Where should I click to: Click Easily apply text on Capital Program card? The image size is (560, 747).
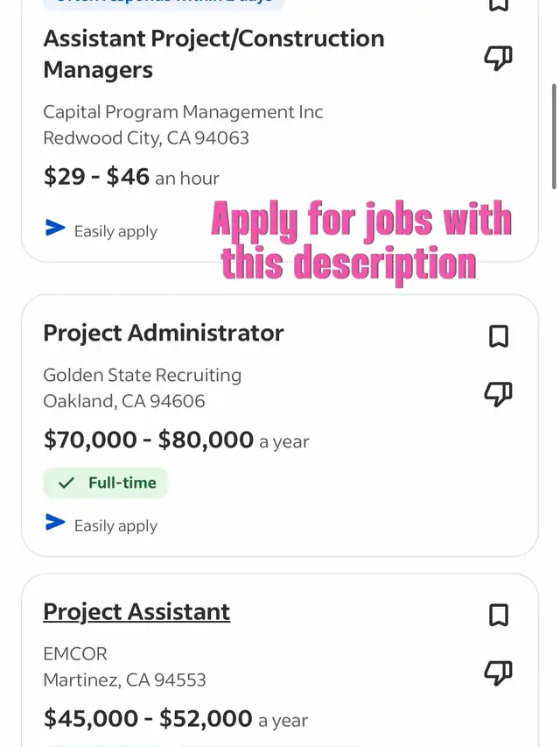(115, 231)
